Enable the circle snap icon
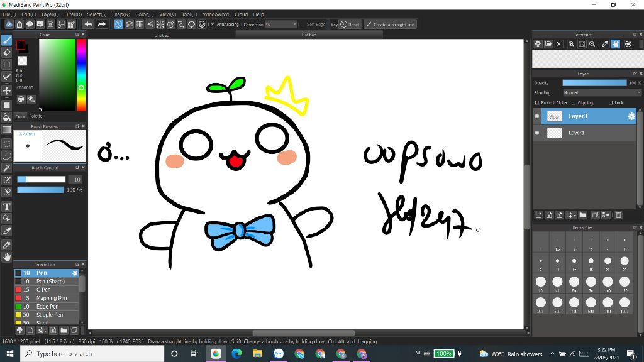 click(170, 25)
